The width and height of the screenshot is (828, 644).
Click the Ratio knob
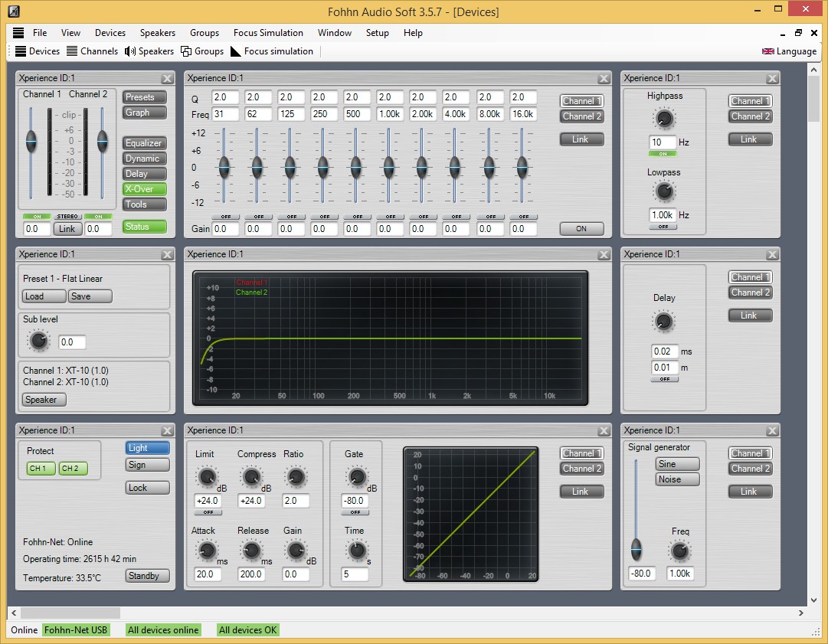296,476
